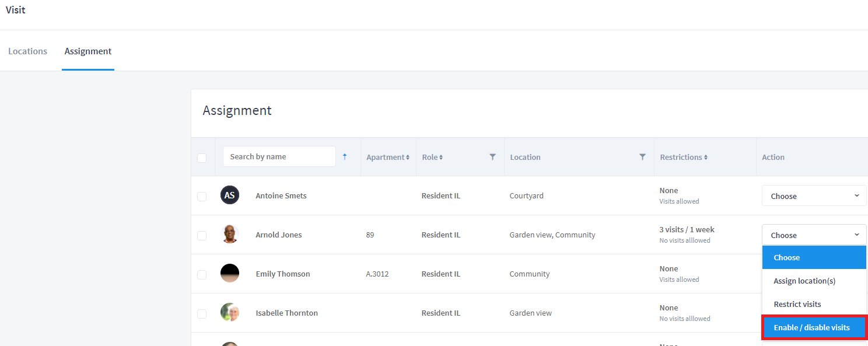Click apartment value 89
This screenshot has width=868, height=346.
pyautogui.click(x=370, y=235)
